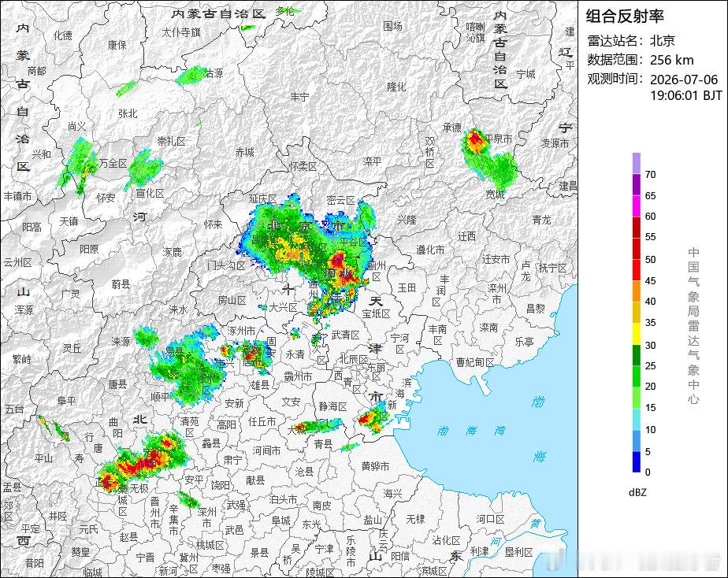The height and width of the screenshot is (578, 728).
Task: Click the 宝坻区 map label
Action: (377, 313)
